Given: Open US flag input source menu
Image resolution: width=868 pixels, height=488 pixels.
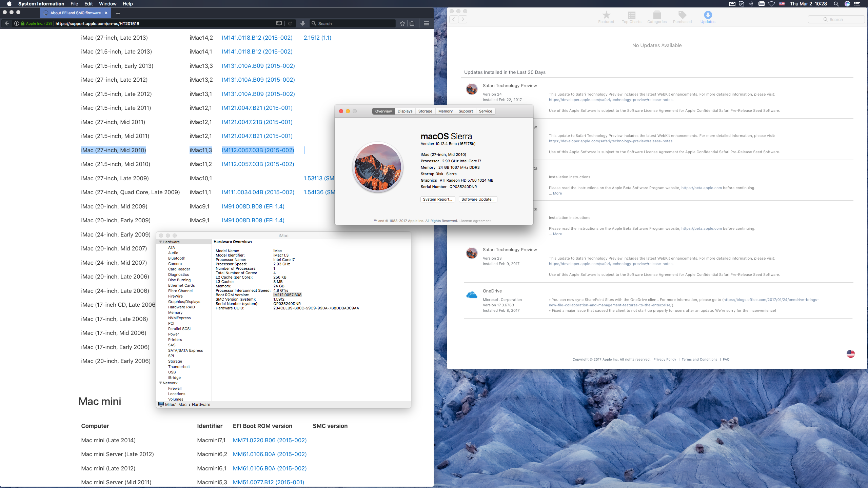Looking at the screenshot, I should (x=782, y=4).
